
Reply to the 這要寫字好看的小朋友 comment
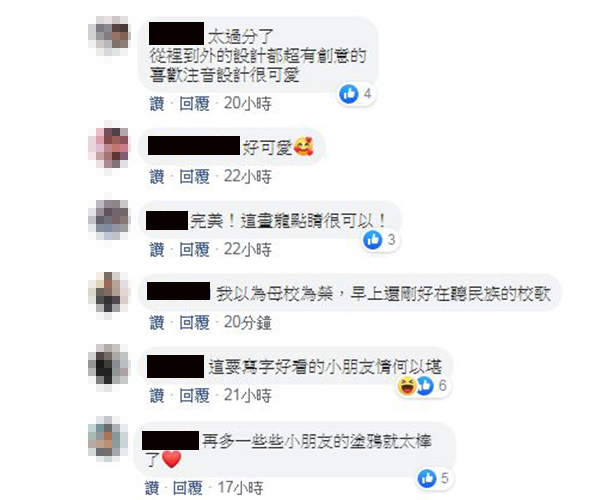coord(194,396)
